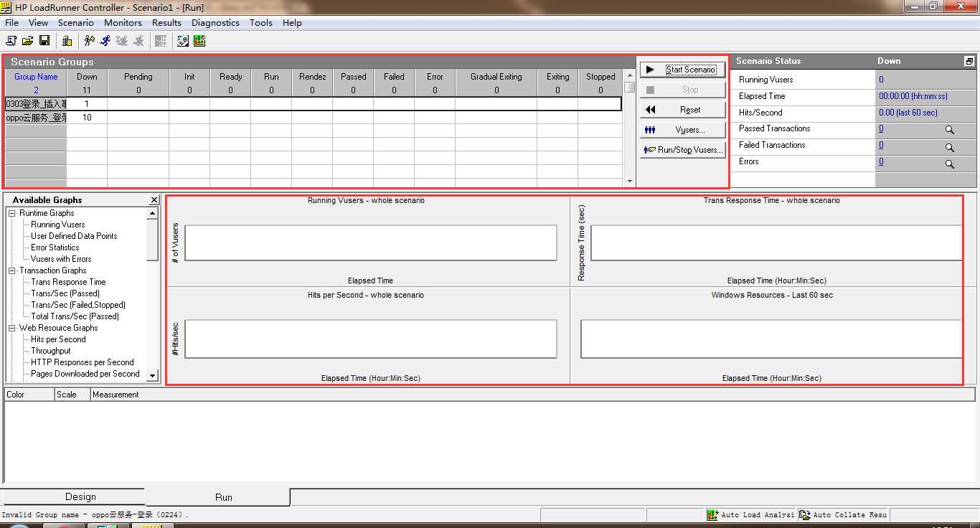Click the Group Name column header
980x528 pixels.
36,77
